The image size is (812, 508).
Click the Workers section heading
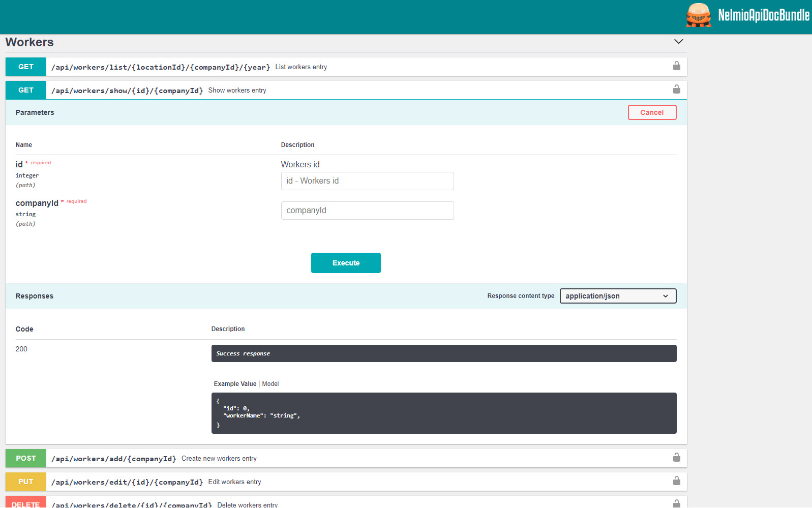[29, 42]
